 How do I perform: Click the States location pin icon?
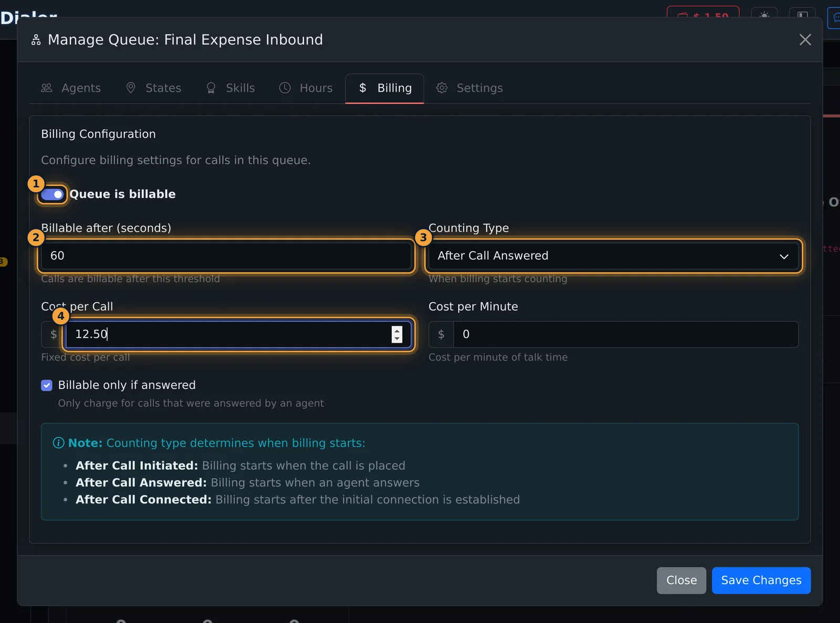click(131, 88)
